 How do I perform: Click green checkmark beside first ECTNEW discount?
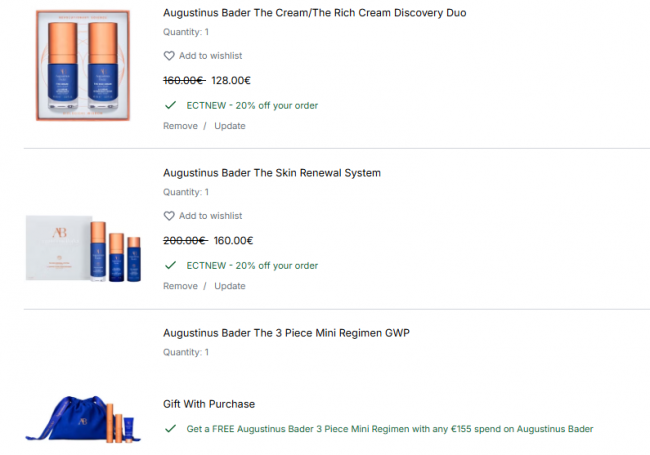(170, 105)
